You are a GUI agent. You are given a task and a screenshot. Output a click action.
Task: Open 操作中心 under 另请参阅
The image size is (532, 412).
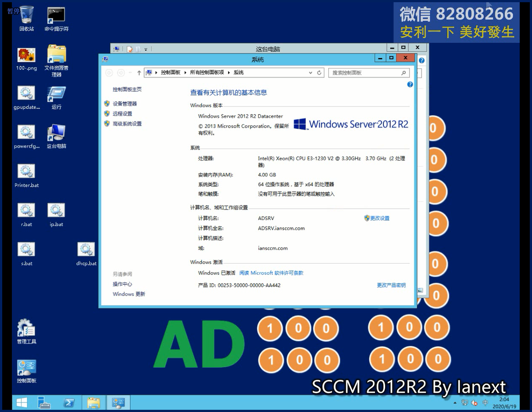pyautogui.click(x=122, y=284)
